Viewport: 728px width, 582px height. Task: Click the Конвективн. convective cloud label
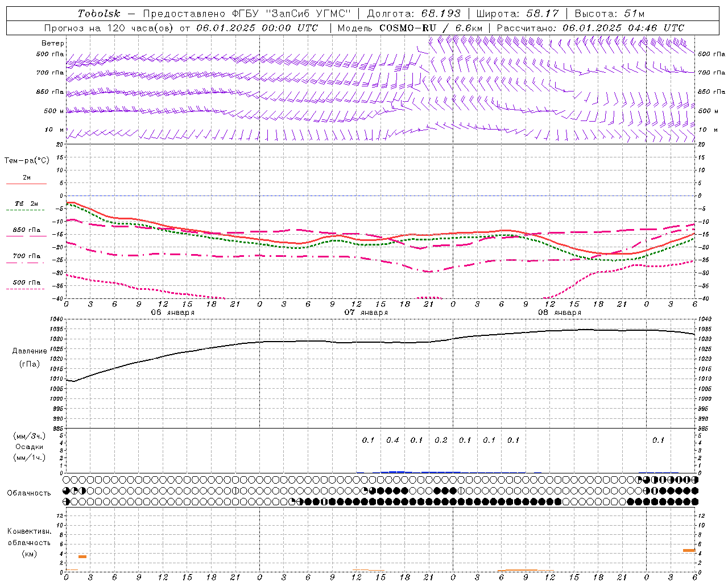[30, 531]
